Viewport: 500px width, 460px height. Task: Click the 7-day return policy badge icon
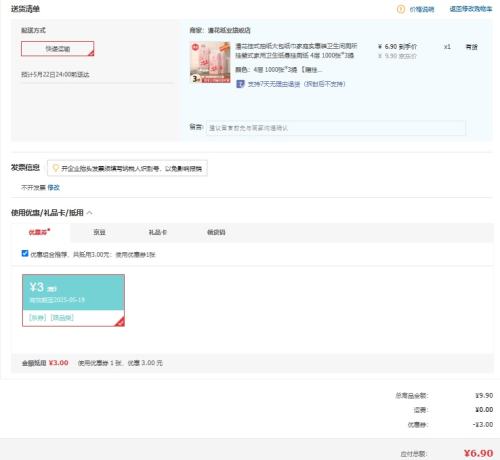click(x=240, y=84)
